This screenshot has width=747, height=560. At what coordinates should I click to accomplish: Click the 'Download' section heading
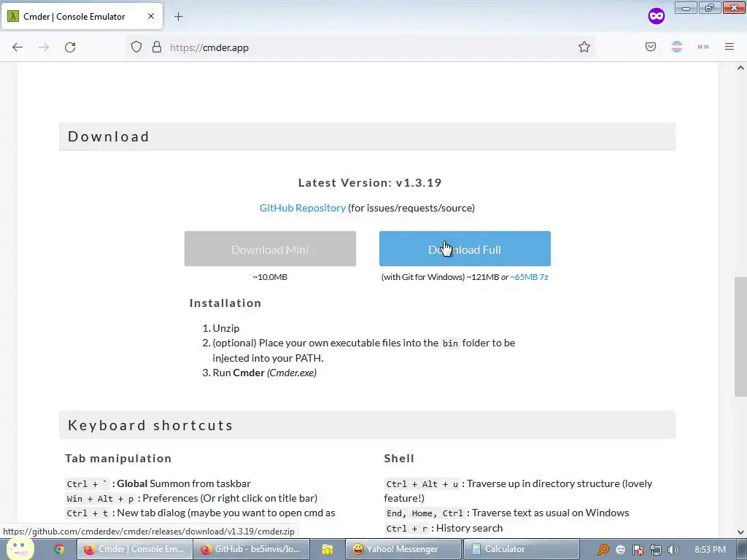109,136
